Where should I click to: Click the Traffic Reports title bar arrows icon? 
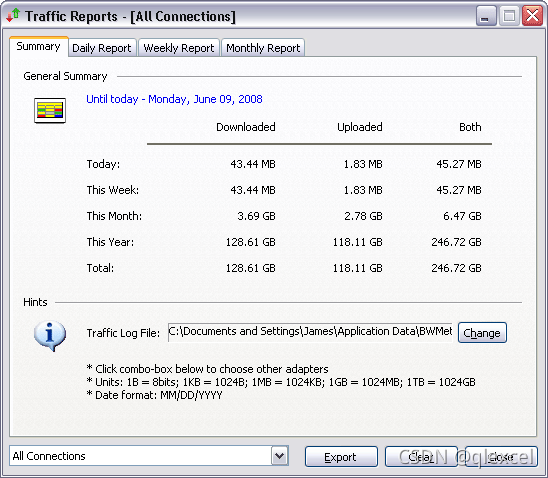(x=13, y=15)
